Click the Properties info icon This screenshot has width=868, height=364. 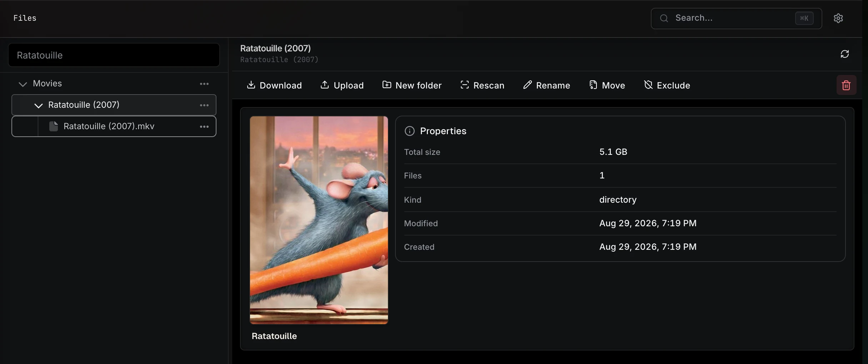tap(409, 131)
